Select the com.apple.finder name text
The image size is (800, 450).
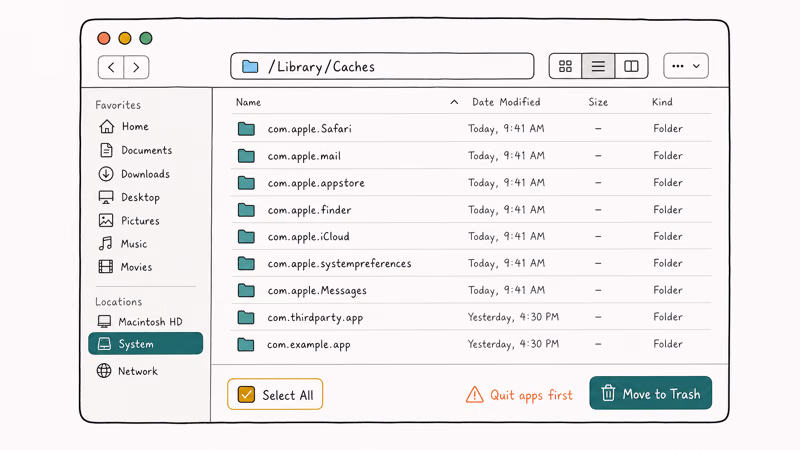click(309, 210)
